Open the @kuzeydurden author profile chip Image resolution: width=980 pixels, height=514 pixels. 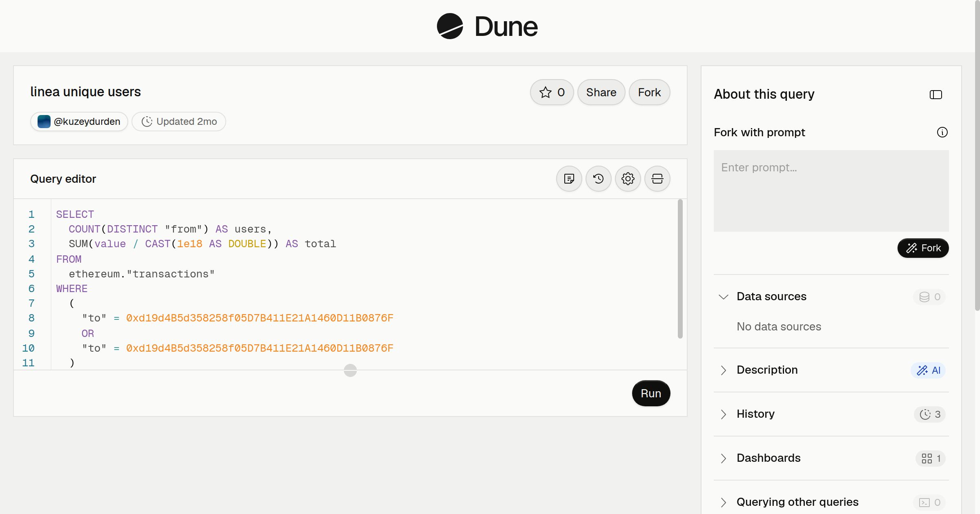(x=79, y=122)
